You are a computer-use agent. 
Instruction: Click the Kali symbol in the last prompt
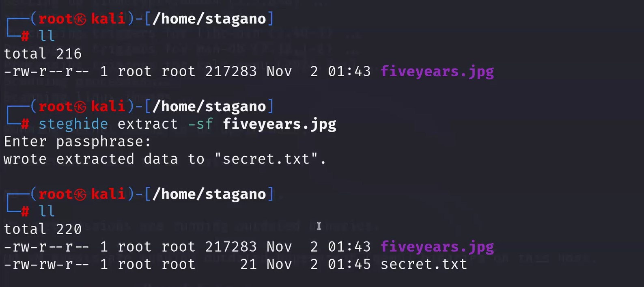coord(80,194)
